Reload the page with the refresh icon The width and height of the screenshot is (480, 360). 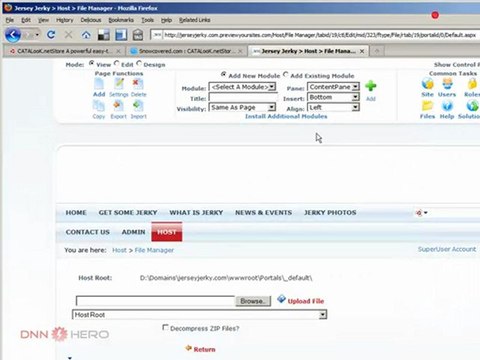click(x=51, y=34)
